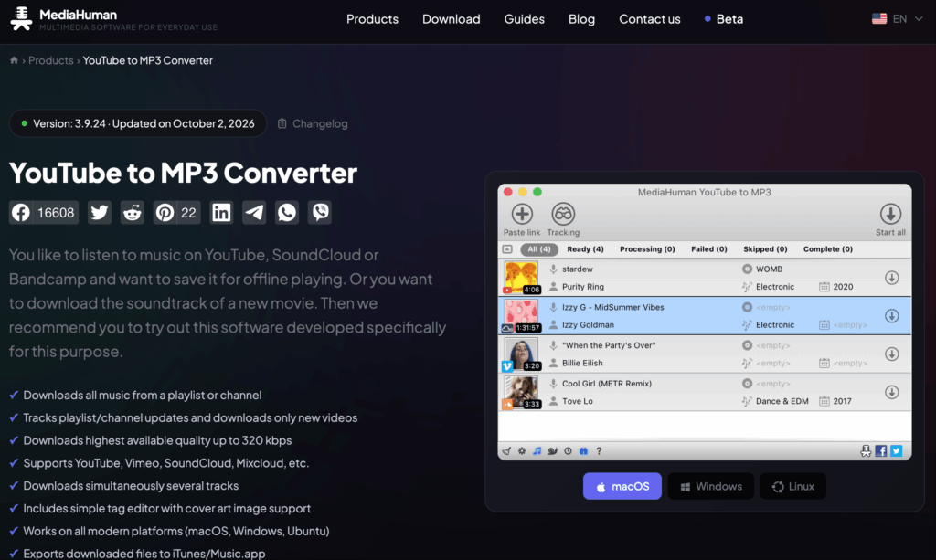
Task: Toggle the select-all box beside All tab
Action: click(507, 249)
